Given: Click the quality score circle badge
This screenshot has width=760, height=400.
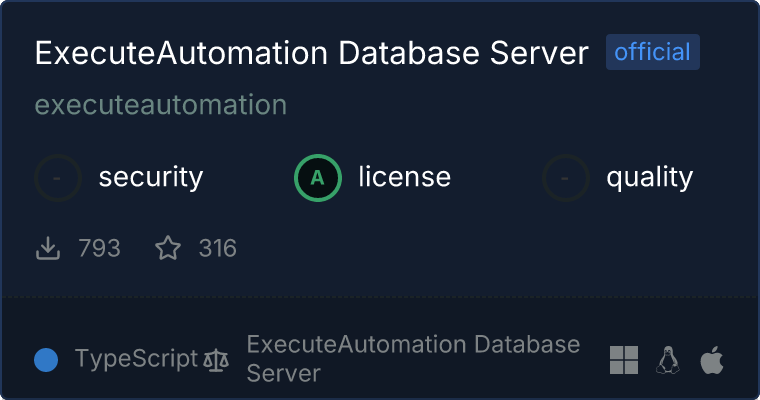Looking at the screenshot, I should tap(566, 178).
